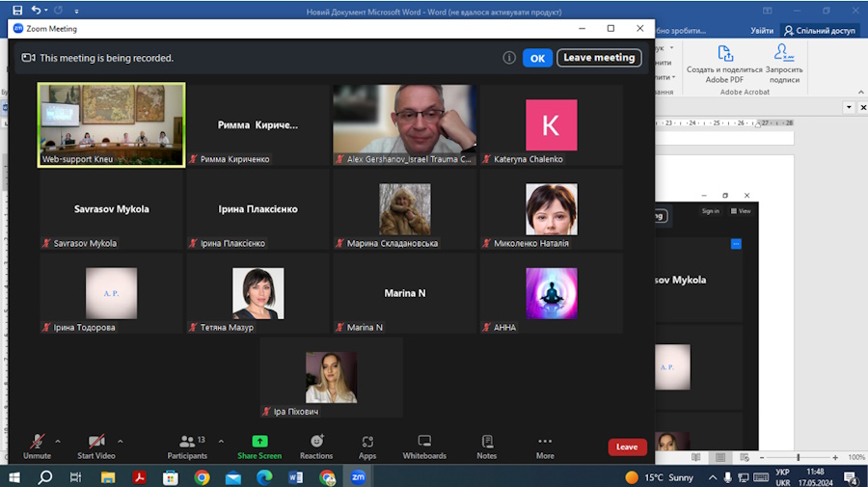
Task: Click Request Signatures in Word ribbon
Action: click(x=784, y=65)
